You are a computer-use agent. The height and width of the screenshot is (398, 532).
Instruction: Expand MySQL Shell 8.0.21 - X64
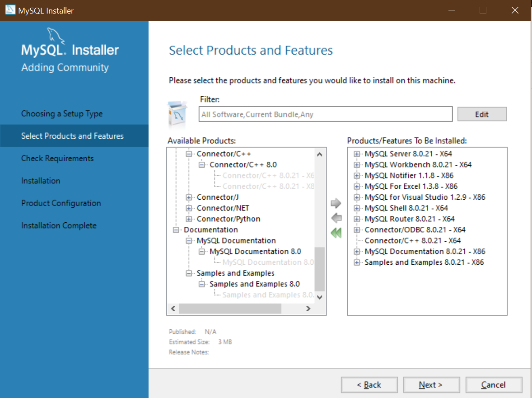[357, 208]
